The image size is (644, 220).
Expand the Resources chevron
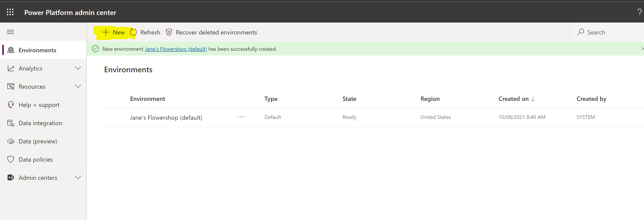[78, 86]
